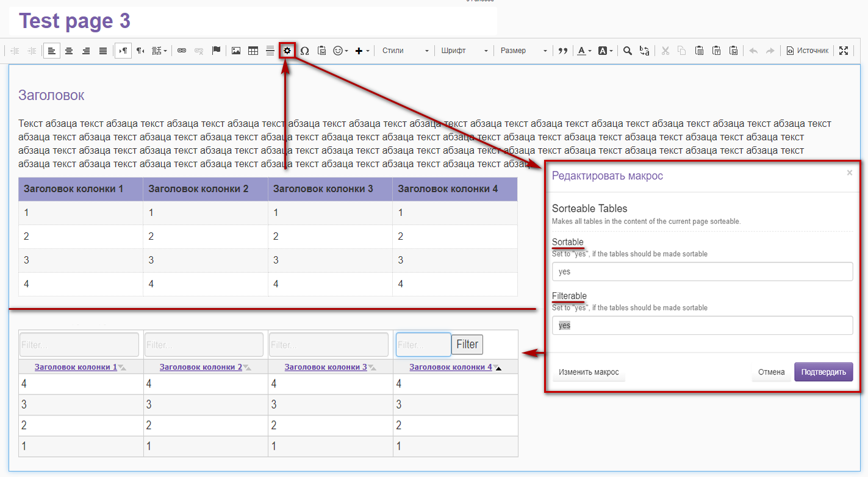This screenshot has width=868, height=477.
Task: Click the Filter button
Action: tap(467, 344)
